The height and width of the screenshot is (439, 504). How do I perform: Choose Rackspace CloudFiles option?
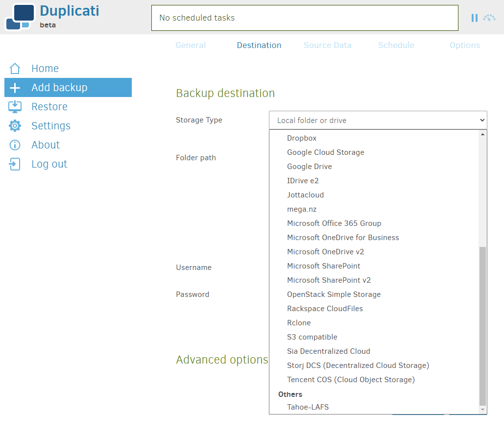[x=374, y=308]
